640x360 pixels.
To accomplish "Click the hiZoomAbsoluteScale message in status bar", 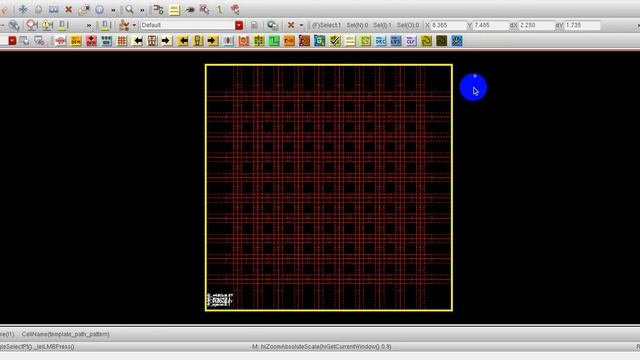I will click(322, 347).
